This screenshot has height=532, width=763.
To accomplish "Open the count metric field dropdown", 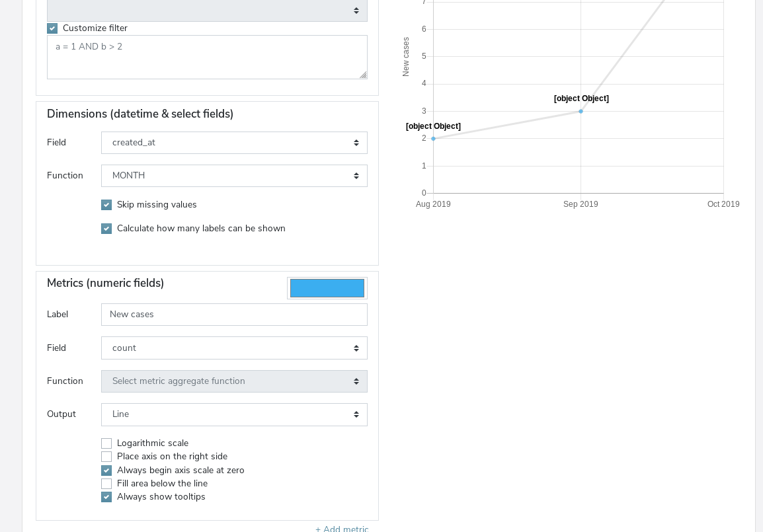I will (x=234, y=348).
